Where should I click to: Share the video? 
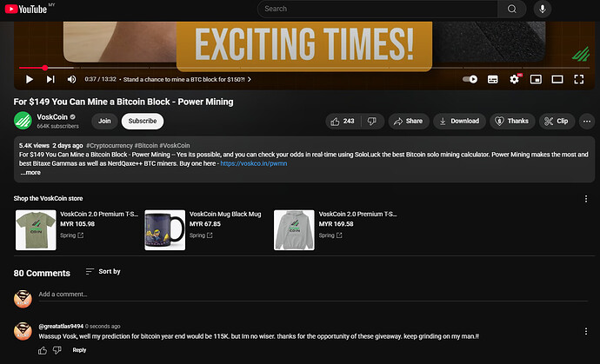point(409,122)
